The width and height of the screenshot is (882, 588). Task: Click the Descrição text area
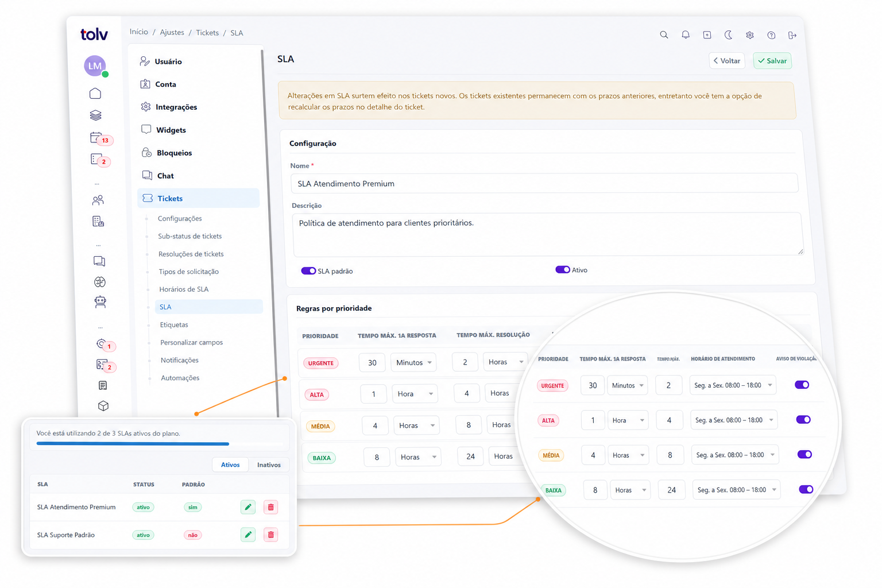548,234
